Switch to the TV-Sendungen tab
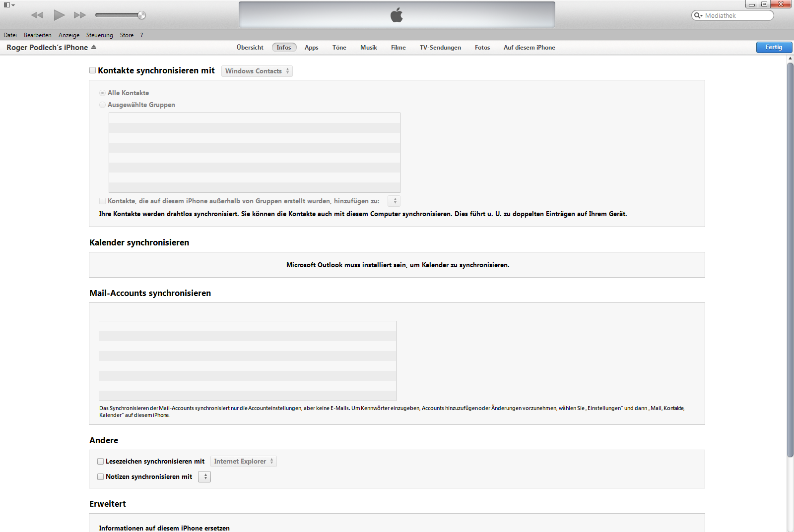The width and height of the screenshot is (794, 532). [x=441, y=48]
